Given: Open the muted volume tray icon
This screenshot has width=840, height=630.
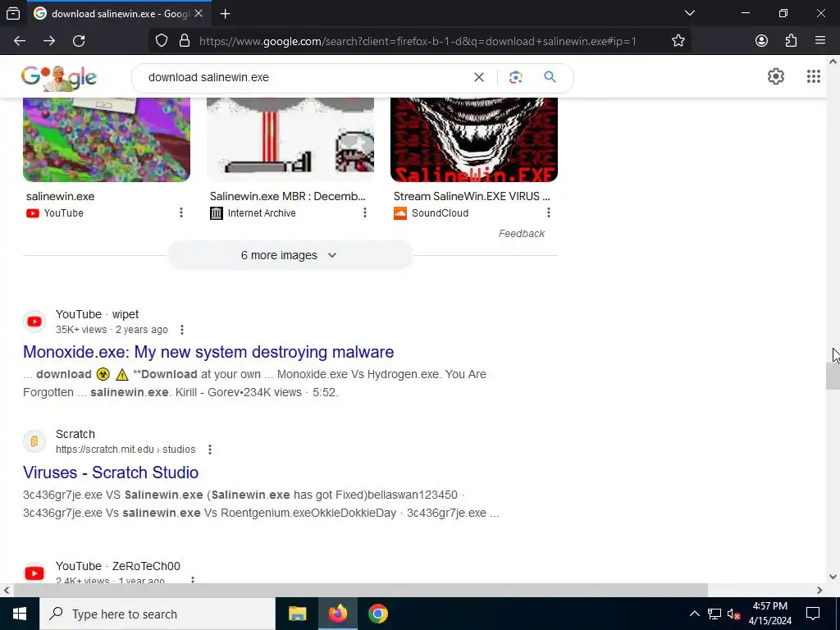Looking at the screenshot, I should [x=734, y=614].
